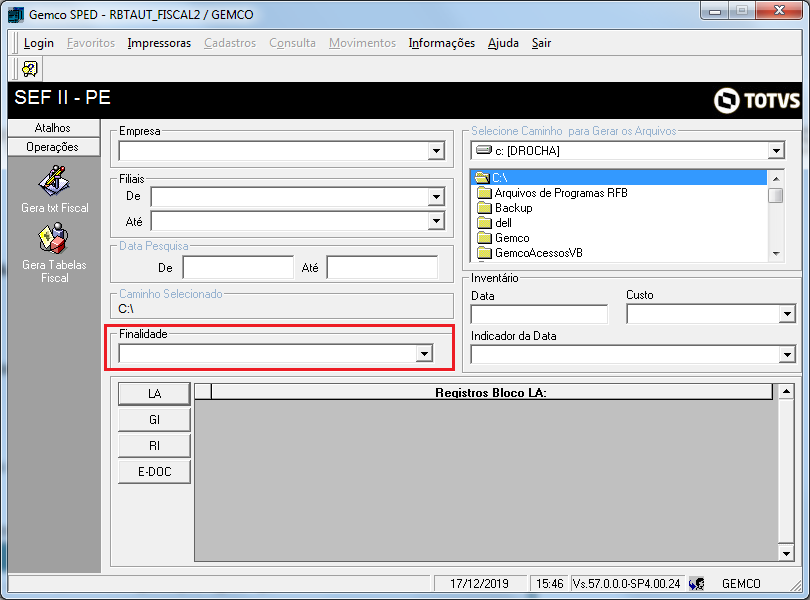The height and width of the screenshot is (600, 810).
Task: Click the E-DOC block button
Action: click(x=154, y=471)
